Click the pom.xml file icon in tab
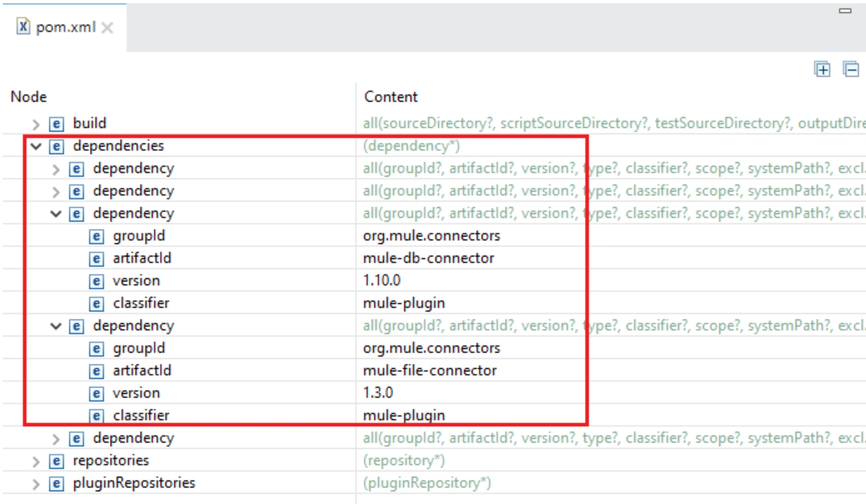This screenshot has height=504, width=866. tap(23, 26)
